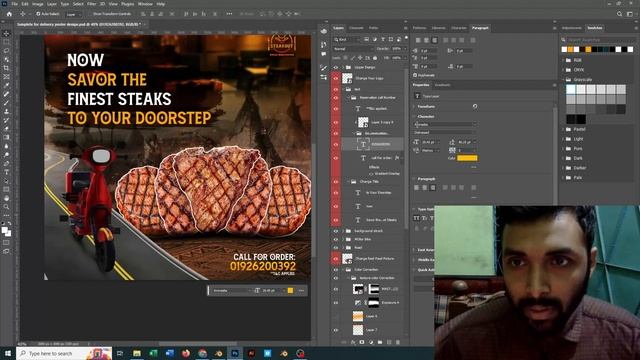Click the Home icon in options bar
Screen dimensions: 640x360
click(9, 14)
